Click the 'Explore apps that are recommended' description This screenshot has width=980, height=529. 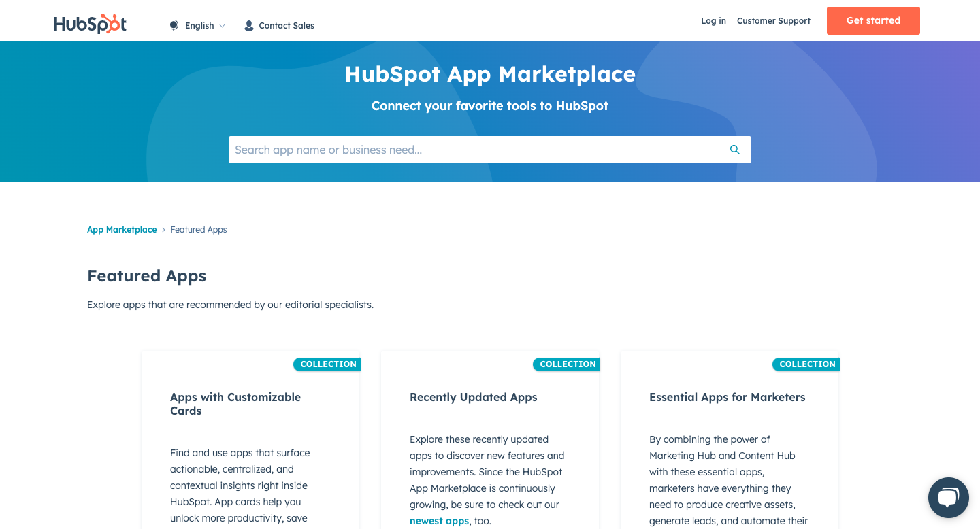230,305
